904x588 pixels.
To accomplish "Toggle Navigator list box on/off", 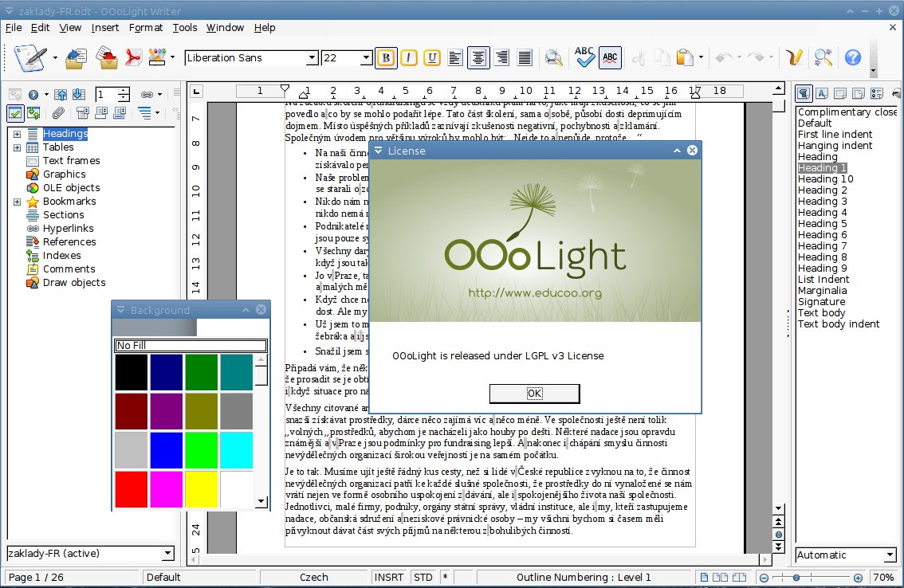I will pos(16,113).
